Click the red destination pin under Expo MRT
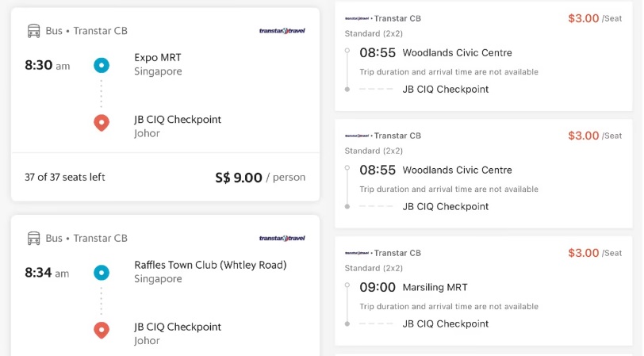Screen dimensions: 644x356 coord(102,123)
